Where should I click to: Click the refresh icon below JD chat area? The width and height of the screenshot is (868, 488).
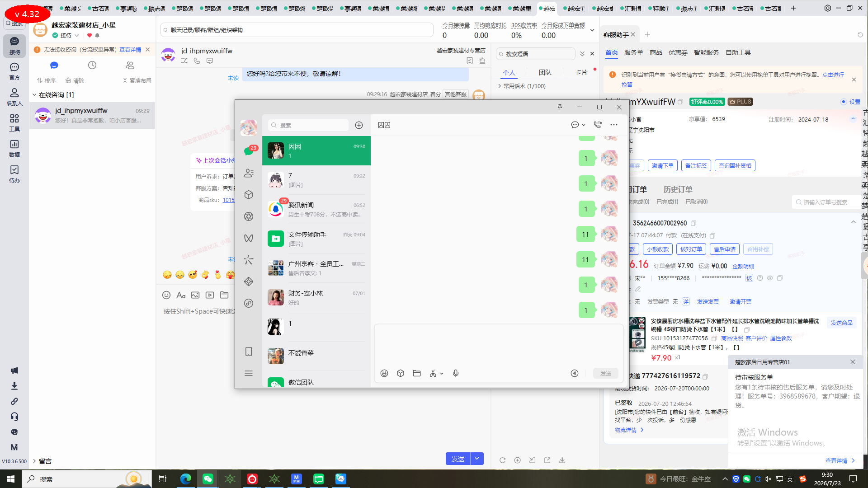[502, 460]
